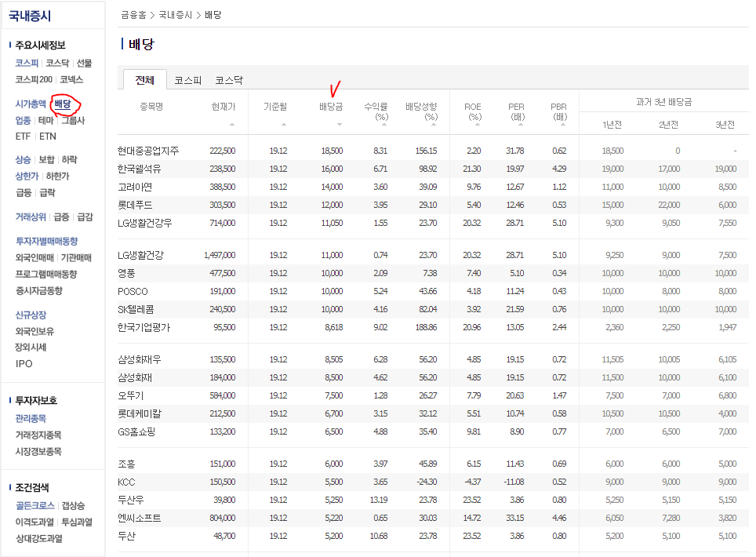The height and width of the screenshot is (557, 756).
Task: Open stock 오뚜기 in the table
Action: click(x=131, y=396)
